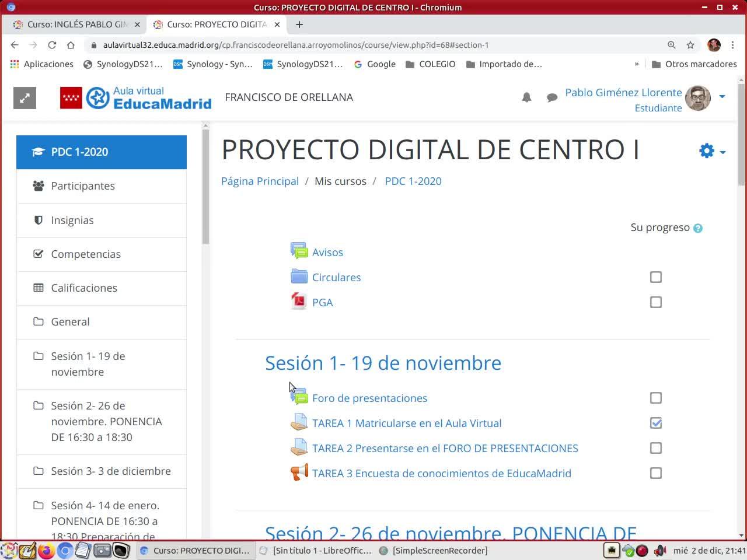Open the browser zoom magnifier icon
The image size is (747, 560).
pos(672,45)
